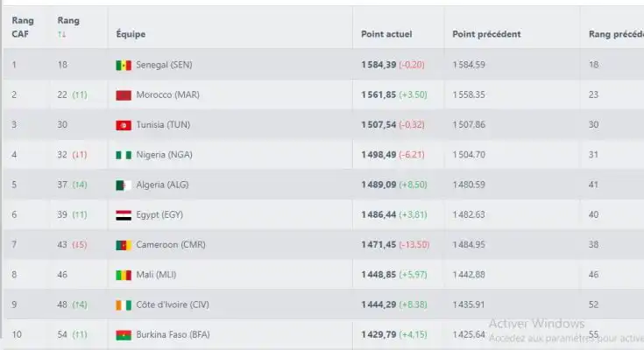Click the Nigeria flag icon
This screenshot has height=350, width=644.
point(124,155)
